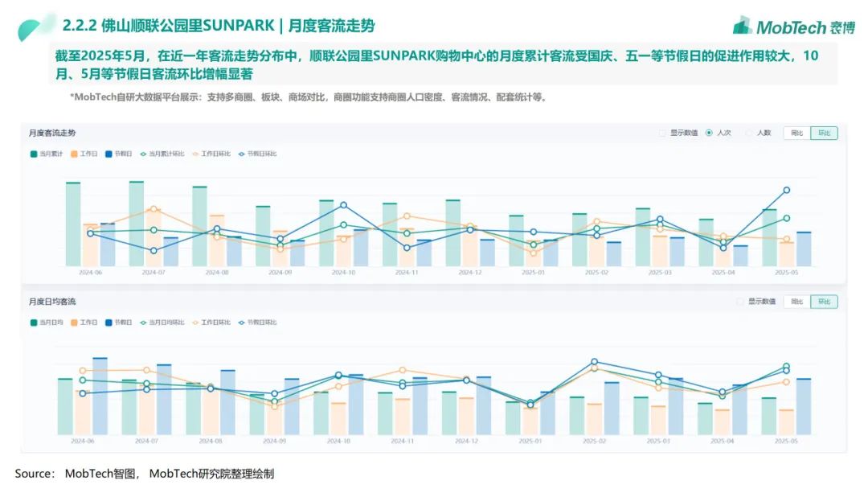The height and width of the screenshot is (489, 868).
Task: Select the 人次 radio button
Action: 709,133
